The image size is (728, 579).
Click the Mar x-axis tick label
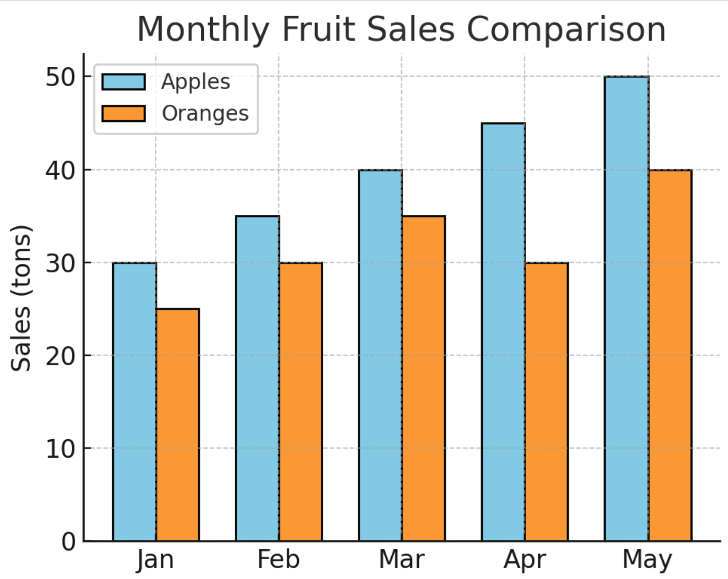coord(401,560)
